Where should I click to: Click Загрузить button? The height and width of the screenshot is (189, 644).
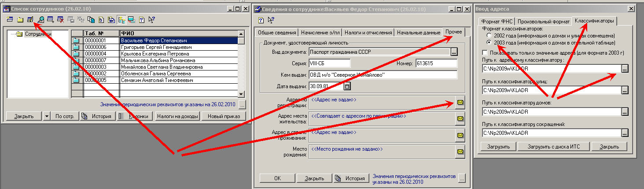click(498, 147)
